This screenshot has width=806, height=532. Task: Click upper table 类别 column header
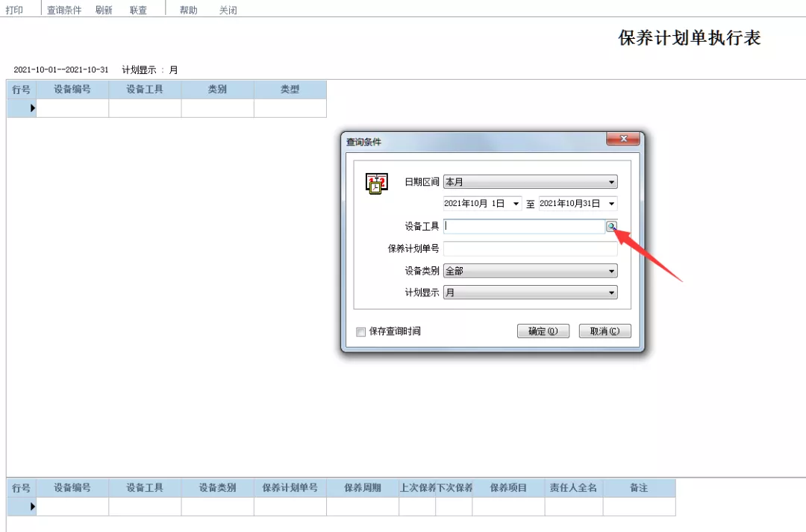(x=217, y=90)
